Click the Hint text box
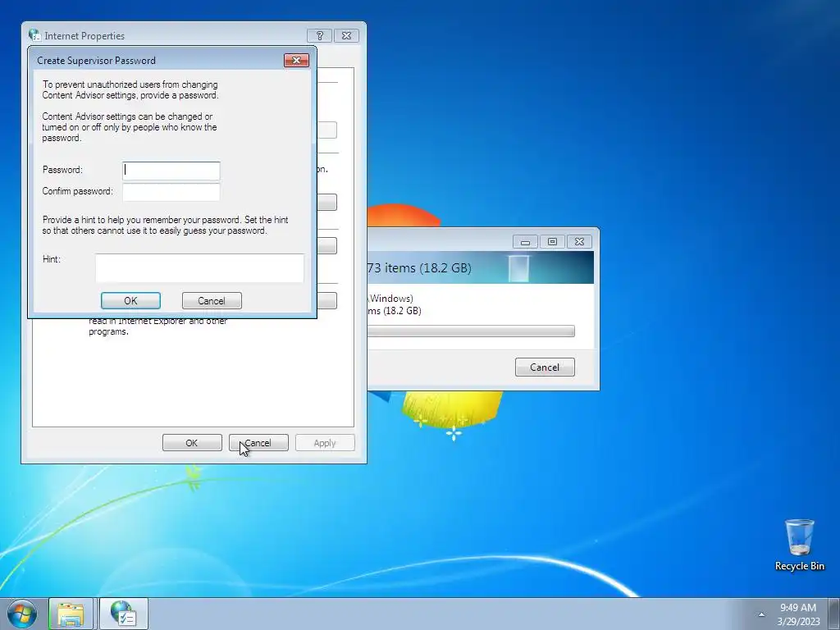The image size is (840, 630). tap(199, 268)
